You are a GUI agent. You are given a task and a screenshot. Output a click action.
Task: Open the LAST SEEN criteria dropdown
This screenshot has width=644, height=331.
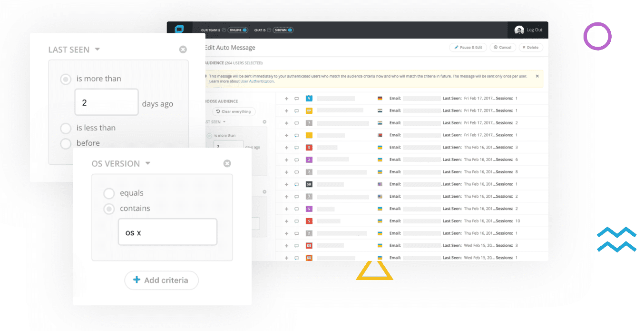(x=98, y=50)
